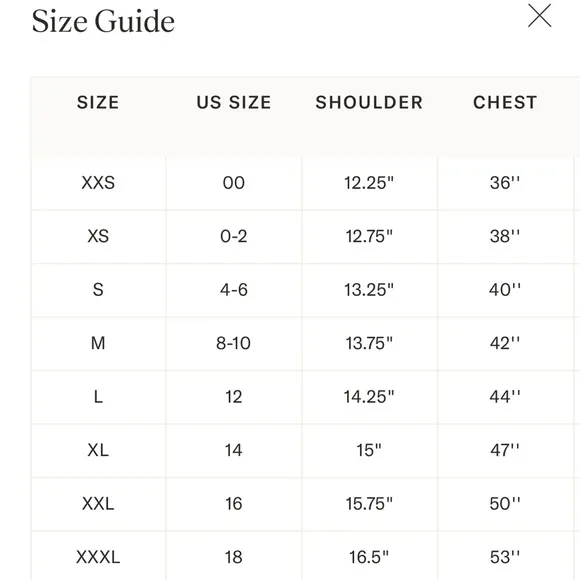Click the XXS size row label
580x580 pixels.
[x=98, y=183]
